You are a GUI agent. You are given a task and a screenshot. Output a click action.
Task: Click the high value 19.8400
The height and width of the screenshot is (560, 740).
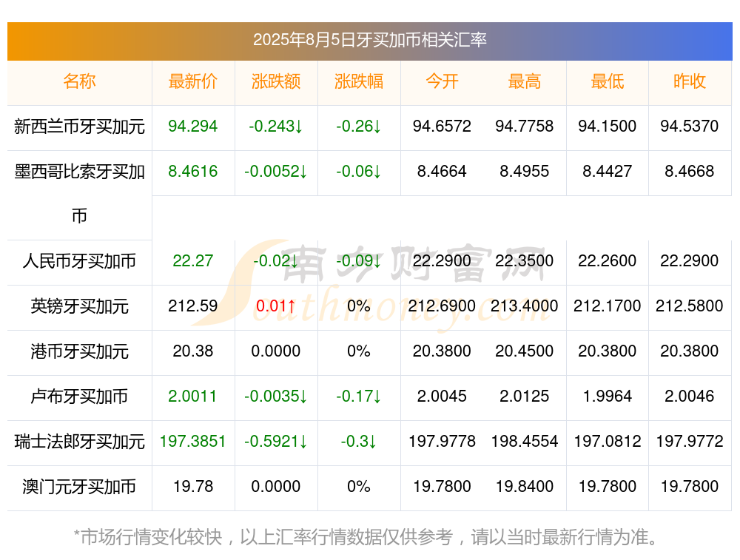525,487
